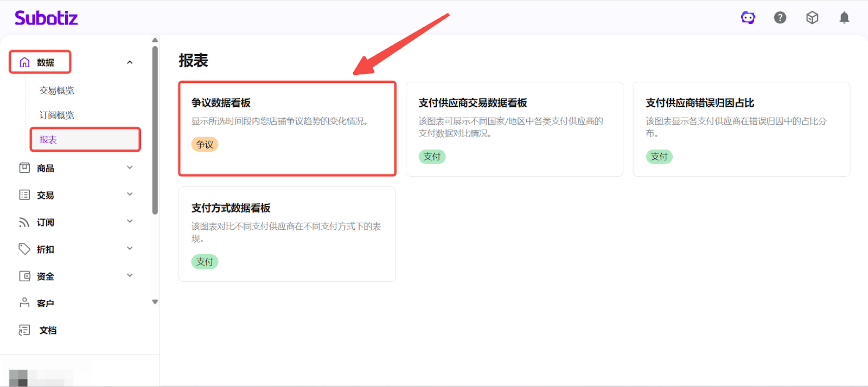The width and height of the screenshot is (868, 387).
Task: Click the 订阅 feed icon in sidebar
Action: click(24, 222)
